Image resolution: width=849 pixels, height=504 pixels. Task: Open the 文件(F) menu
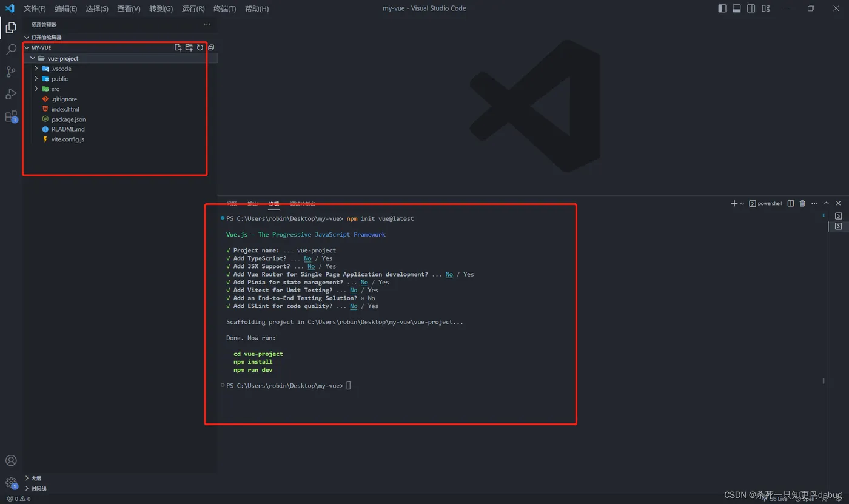35,8
